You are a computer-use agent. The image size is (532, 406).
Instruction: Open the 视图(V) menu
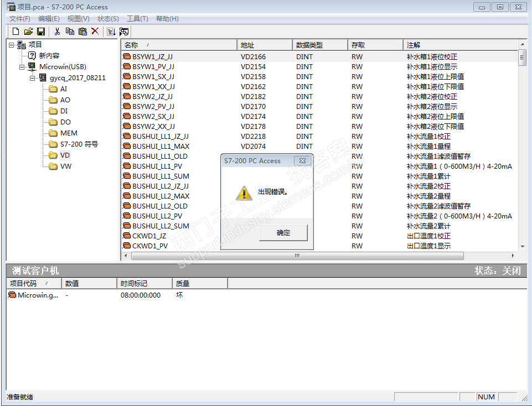[x=79, y=19]
